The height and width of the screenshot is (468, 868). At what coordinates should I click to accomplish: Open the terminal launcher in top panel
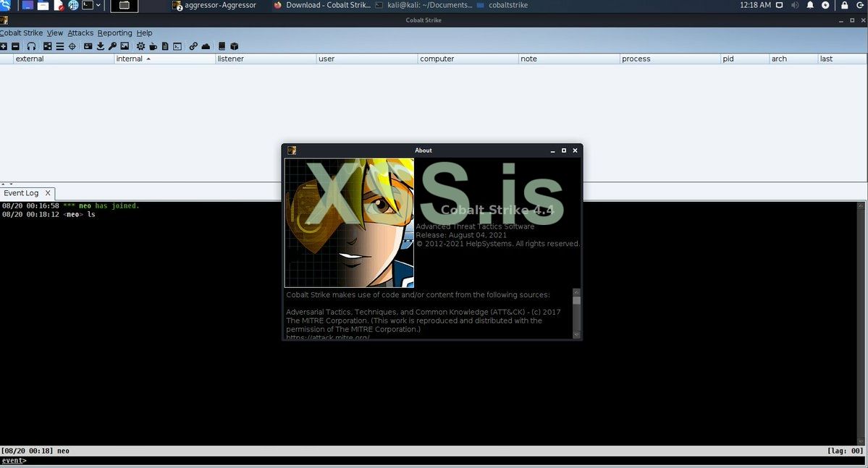click(88, 6)
